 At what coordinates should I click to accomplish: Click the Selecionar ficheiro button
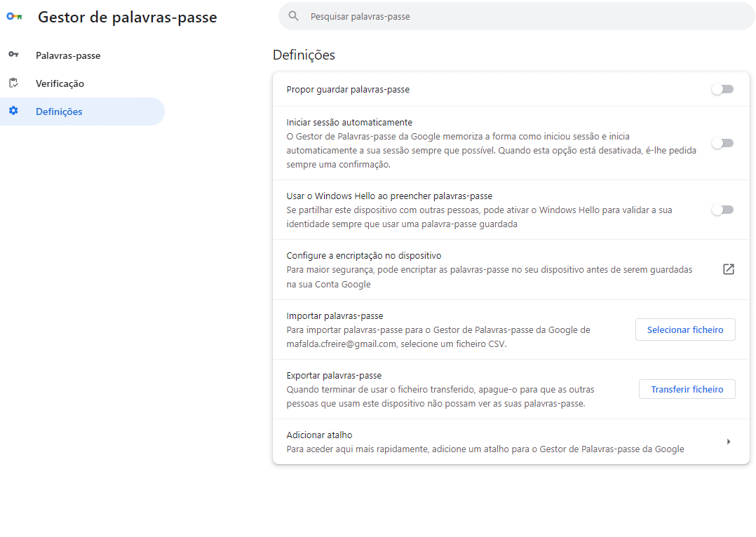tap(685, 329)
